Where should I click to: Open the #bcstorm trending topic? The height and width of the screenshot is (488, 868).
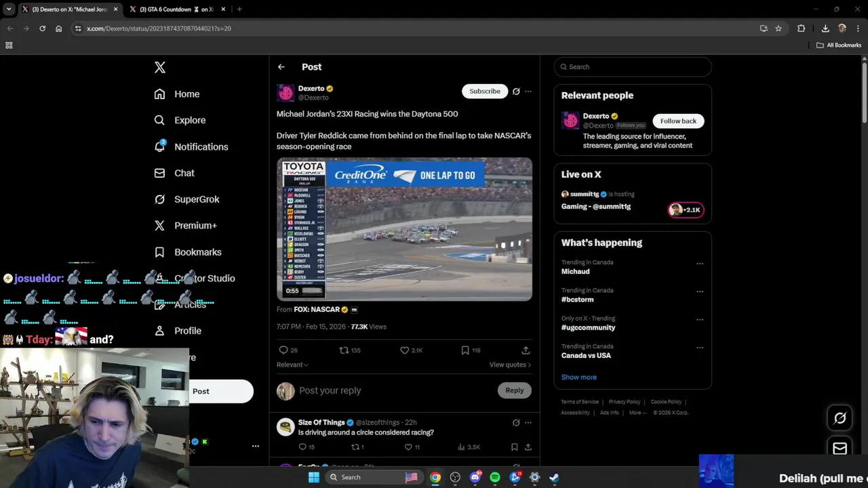coord(577,300)
